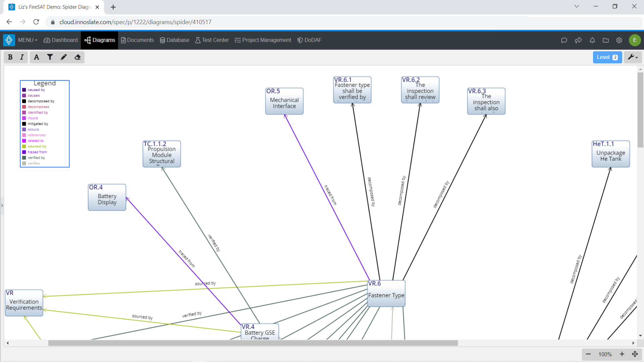Expand the MENU dropdown
Image resolution: width=644 pixels, height=362 pixels.
pyautogui.click(x=27, y=40)
